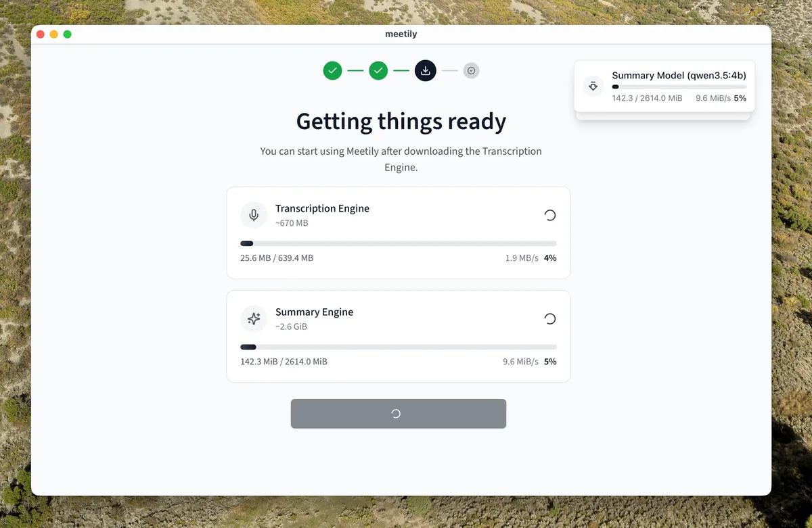Image resolution: width=812 pixels, height=528 pixels.
Task: Click the disabled gray loading button
Action: point(399,413)
